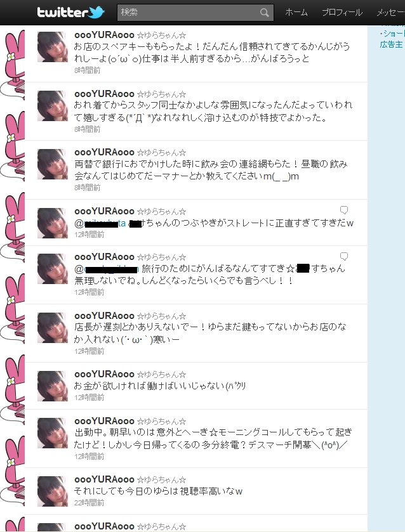
Task: Click avatar thumbnail of 店長が遅刻 tweet
Action: click(52, 328)
